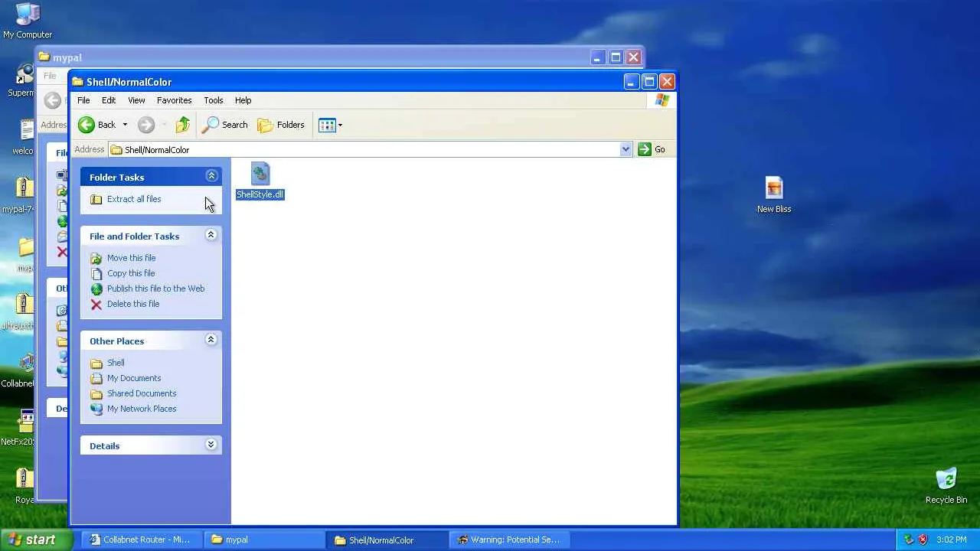The image size is (980, 551).
Task: Click Publish this file to the Web
Action: (155, 289)
